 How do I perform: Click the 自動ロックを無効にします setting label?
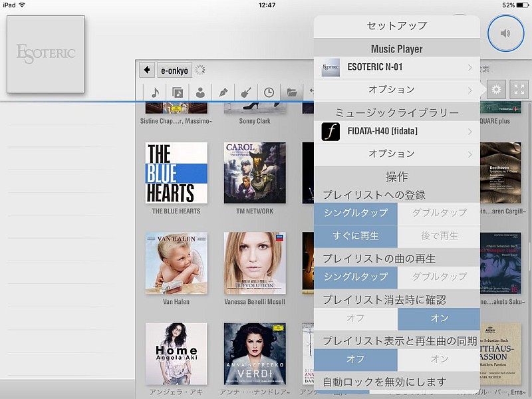[x=384, y=382]
